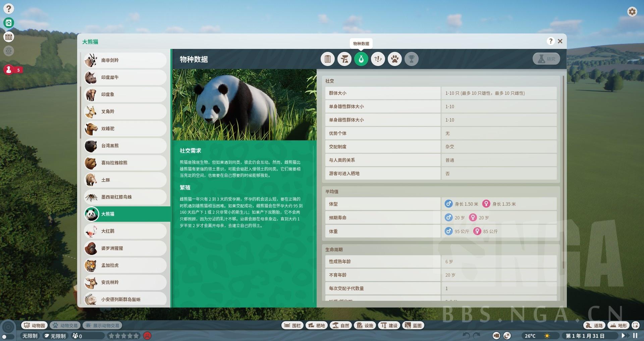Viewport: 644px width, 341px height.
Task: Open 动物交易 animal trading button
Action: tap(65, 325)
